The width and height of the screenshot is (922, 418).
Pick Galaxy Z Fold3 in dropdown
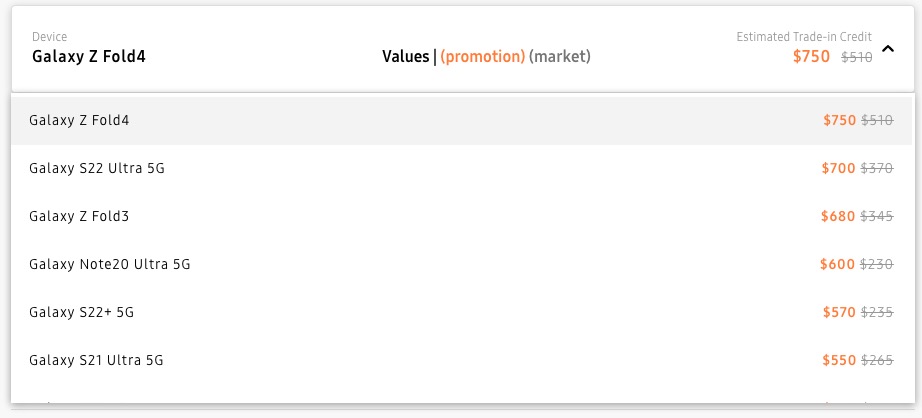[x=80, y=217]
